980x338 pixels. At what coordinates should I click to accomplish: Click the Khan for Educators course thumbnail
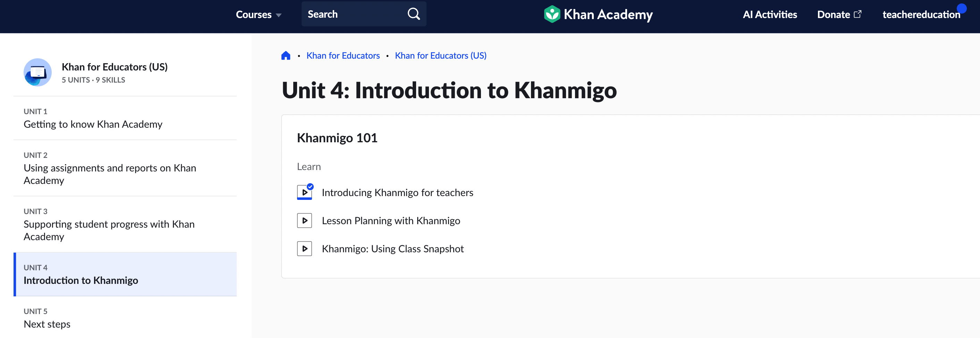[38, 72]
